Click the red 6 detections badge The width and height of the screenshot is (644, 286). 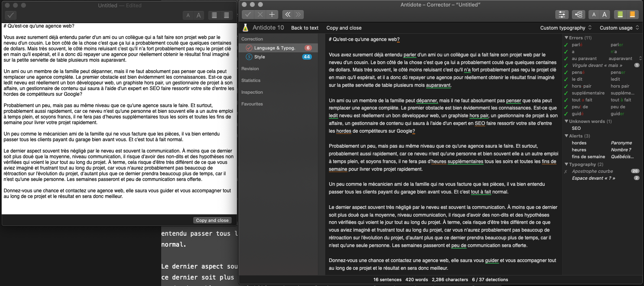[x=308, y=48]
